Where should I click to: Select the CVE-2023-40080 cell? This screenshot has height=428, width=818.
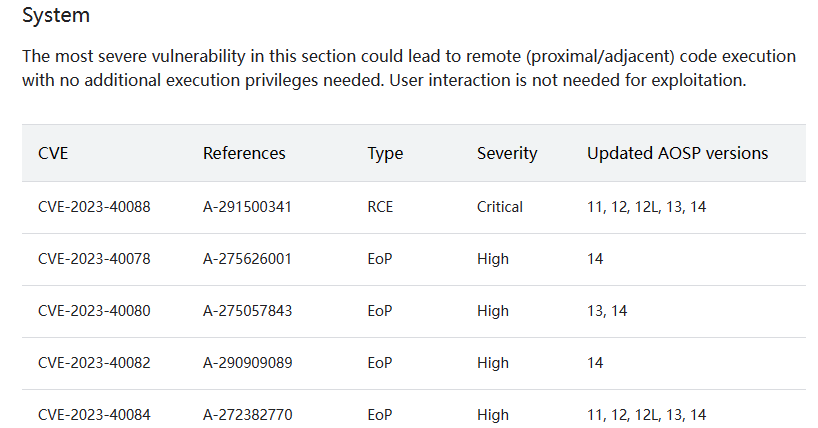94,311
